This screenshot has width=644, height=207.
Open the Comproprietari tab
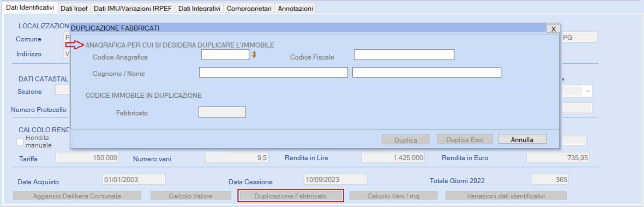tap(249, 8)
